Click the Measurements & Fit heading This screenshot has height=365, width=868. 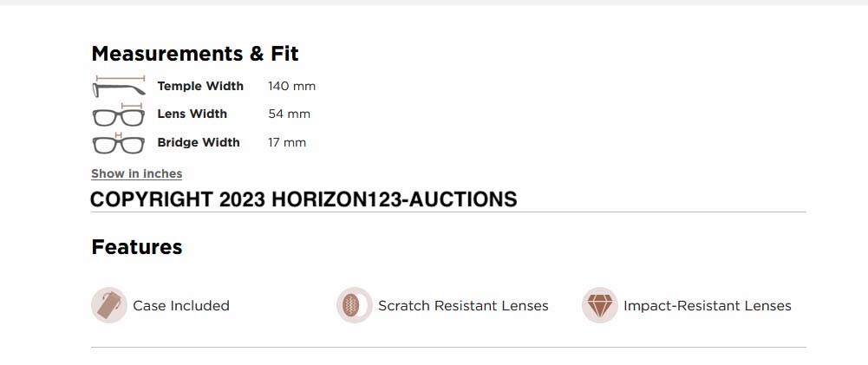(x=194, y=54)
